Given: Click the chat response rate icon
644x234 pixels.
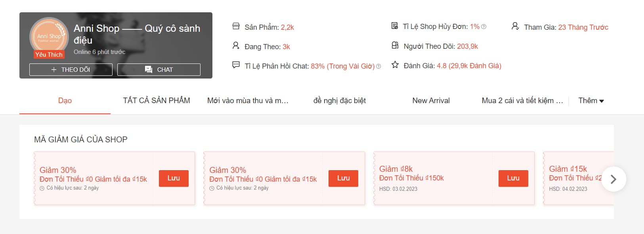Looking at the screenshot, I should [x=236, y=65].
